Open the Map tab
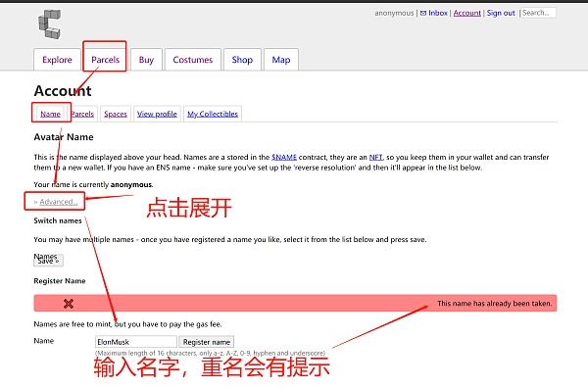Image resolution: width=588 pixels, height=388 pixels. [x=281, y=60]
